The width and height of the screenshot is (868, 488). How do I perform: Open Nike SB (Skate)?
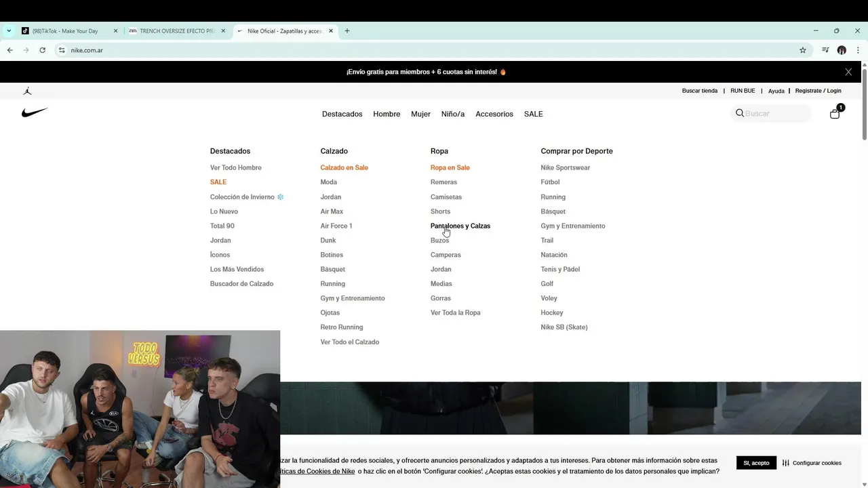[564, 327]
